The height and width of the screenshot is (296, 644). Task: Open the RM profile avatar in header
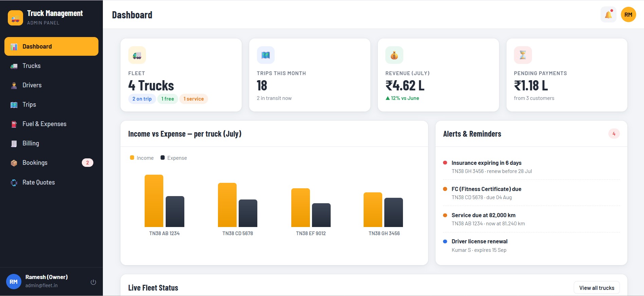(628, 15)
